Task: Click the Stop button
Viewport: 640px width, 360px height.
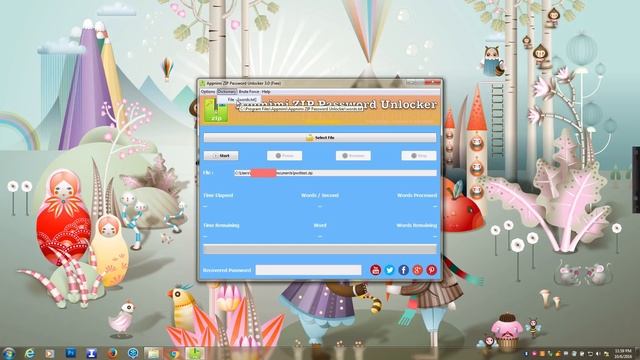Action: click(419, 156)
